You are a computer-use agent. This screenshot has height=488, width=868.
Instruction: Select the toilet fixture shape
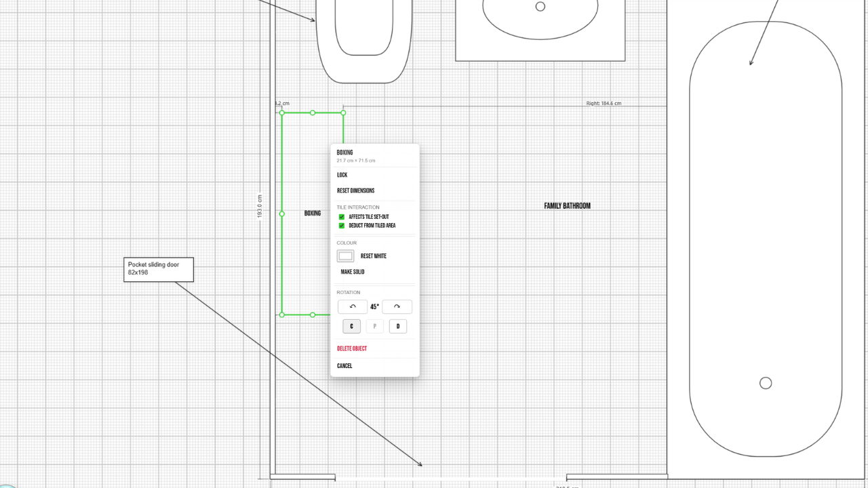tap(364, 41)
